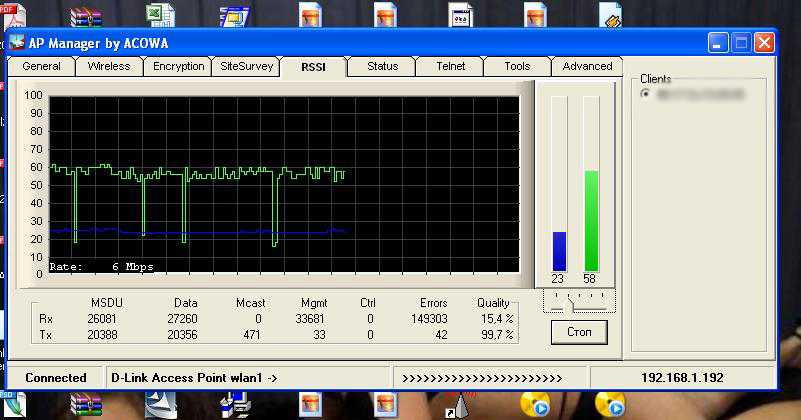The image size is (801, 420).
Task: Open the Telnet tab
Action: point(450,67)
